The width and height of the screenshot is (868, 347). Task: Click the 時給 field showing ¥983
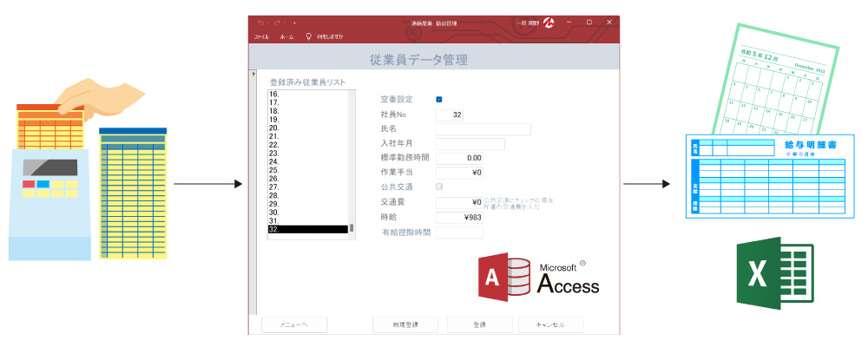click(459, 218)
